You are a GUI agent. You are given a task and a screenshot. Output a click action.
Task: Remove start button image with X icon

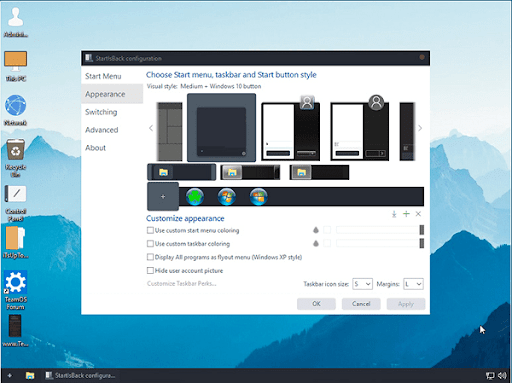[x=418, y=214]
